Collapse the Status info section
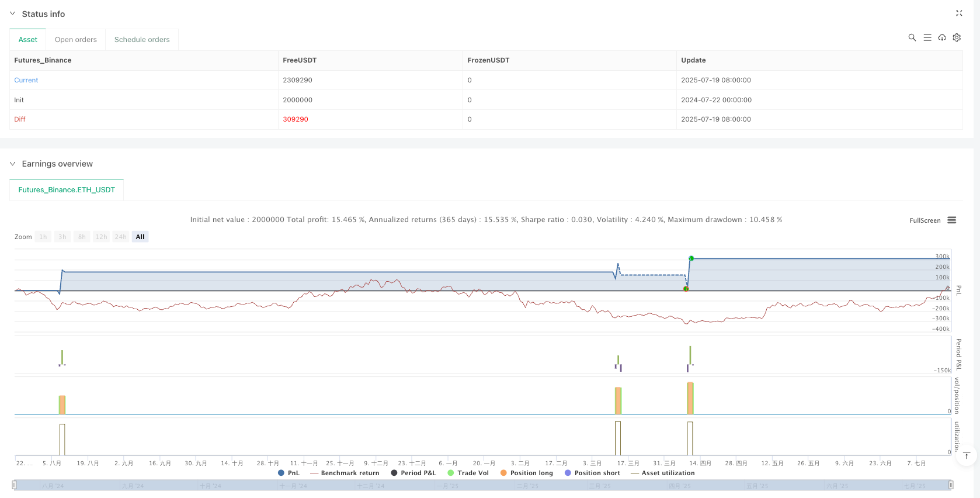980x498 pixels. tap(13, 13)
